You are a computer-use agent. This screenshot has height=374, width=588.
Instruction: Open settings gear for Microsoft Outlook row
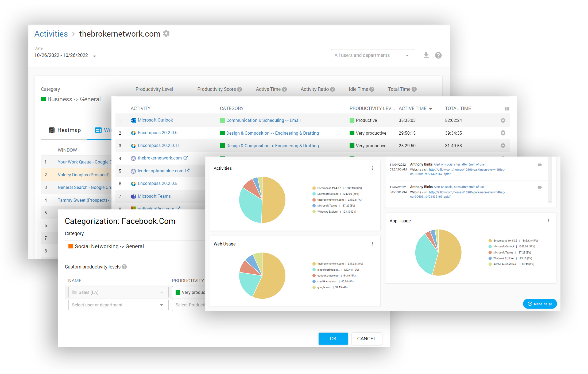coord(503,120)
